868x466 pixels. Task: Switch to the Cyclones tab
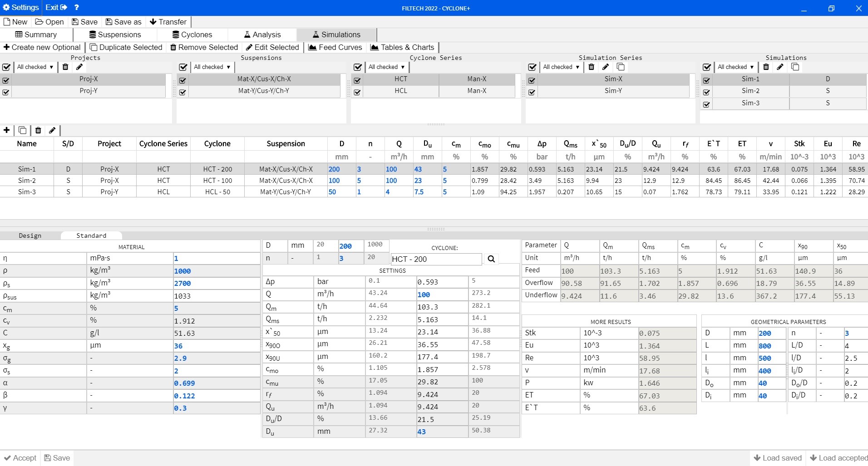coord(192,34)
